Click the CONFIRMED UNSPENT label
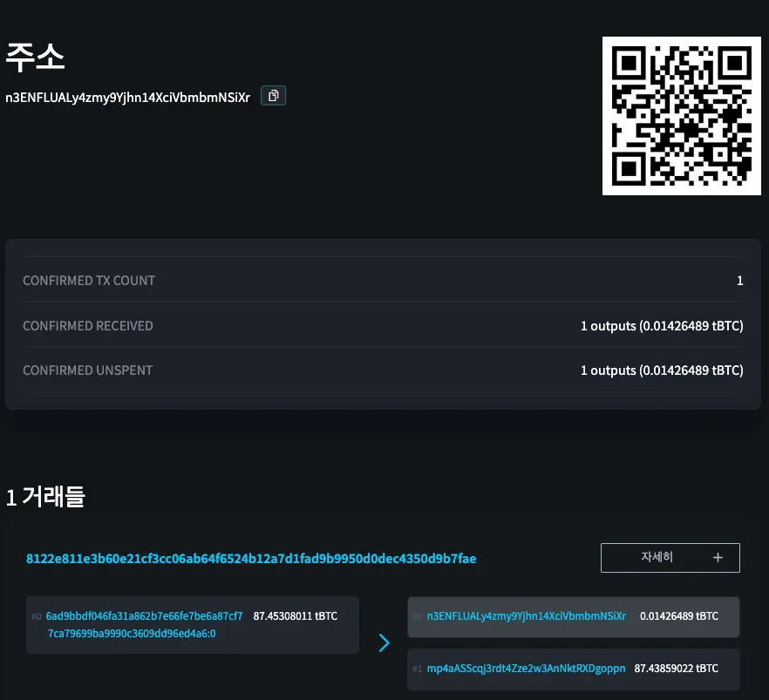 pyautogui.click(x=88, y=370)
